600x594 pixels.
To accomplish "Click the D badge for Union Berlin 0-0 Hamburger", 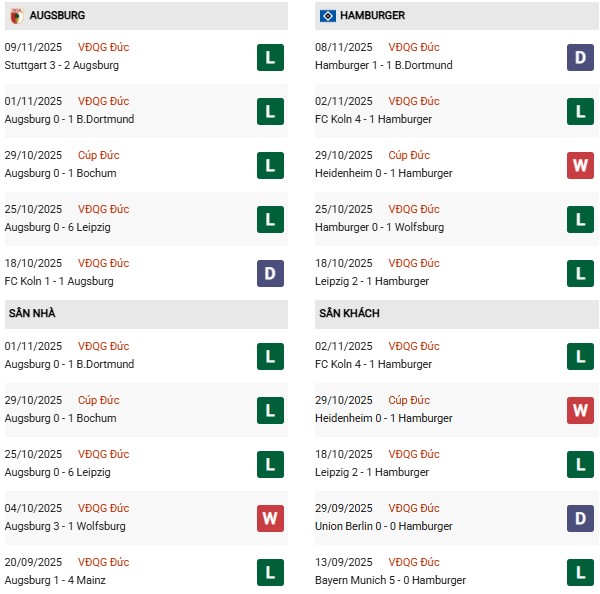I will click(580, 518).
